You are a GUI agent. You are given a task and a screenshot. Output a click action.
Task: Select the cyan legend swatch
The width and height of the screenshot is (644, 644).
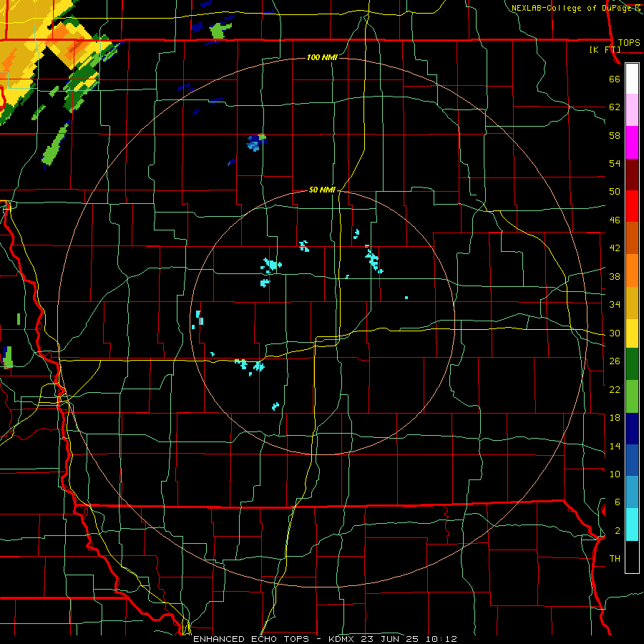point(632,525)
